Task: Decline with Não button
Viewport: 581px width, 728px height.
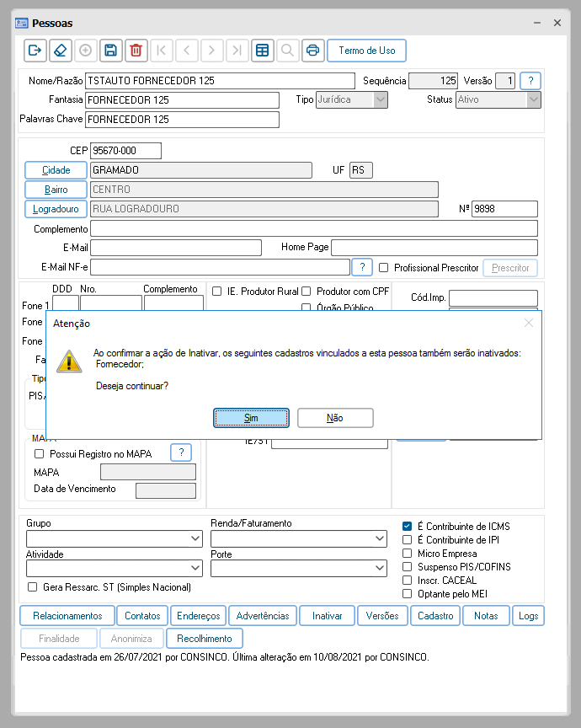Action: pyautogui.click(x=335, y=418)
